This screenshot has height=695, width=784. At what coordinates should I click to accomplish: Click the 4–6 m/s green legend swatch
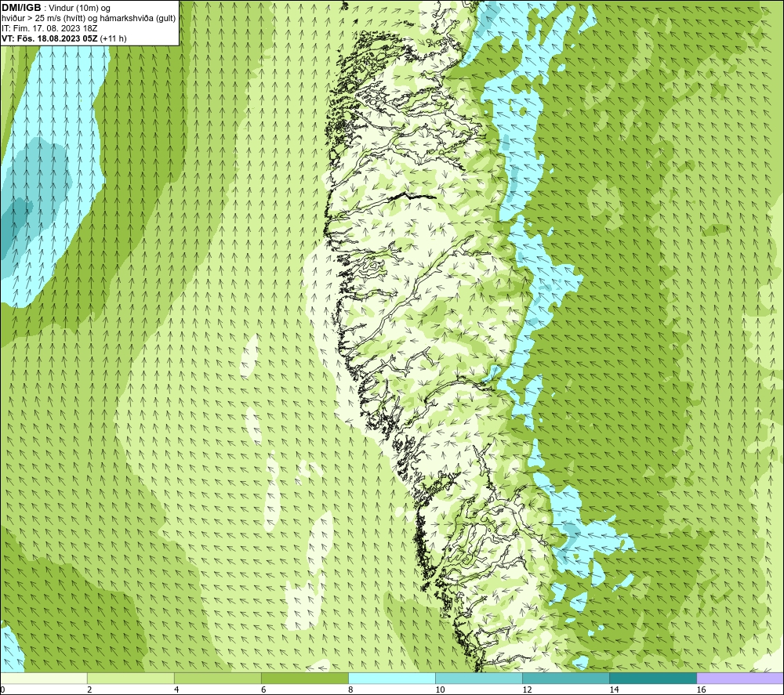point(218,678)
